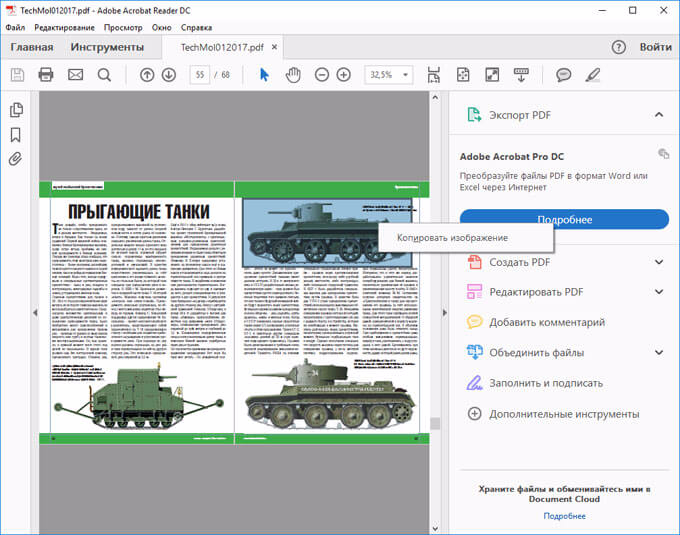This screenshot has width=680, height=535.
Task: Click scrollbar up arrow in document view
Action: click(435, 98)
